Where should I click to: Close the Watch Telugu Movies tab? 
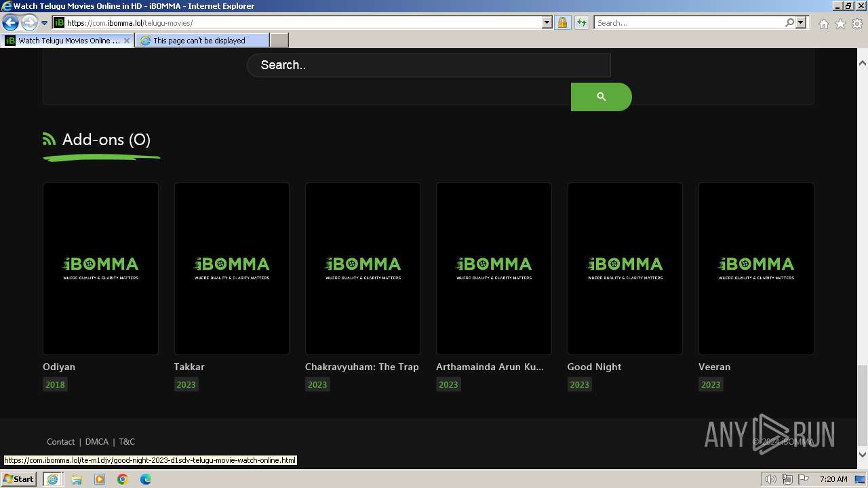(127, 41)
